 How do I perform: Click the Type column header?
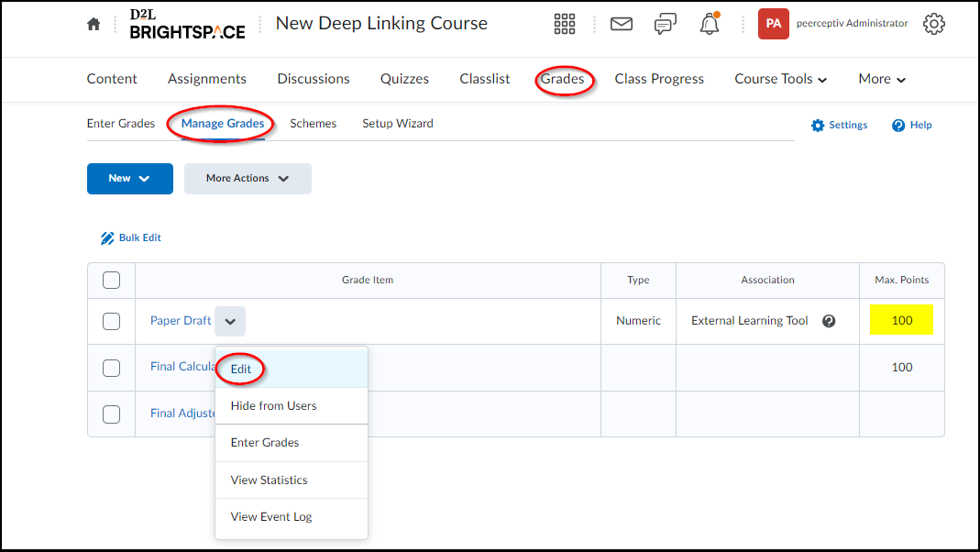[x=638, y=280]
